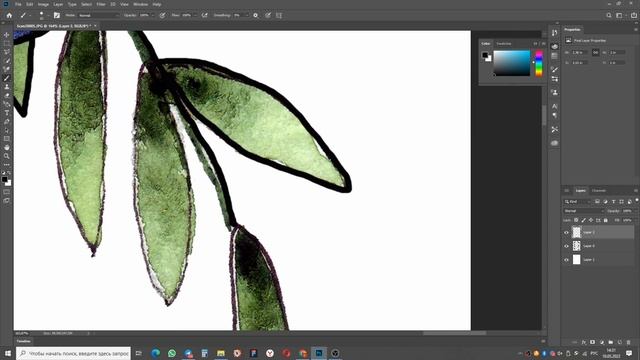Select the Move tool
640x360 pixels.
(7, 35)
